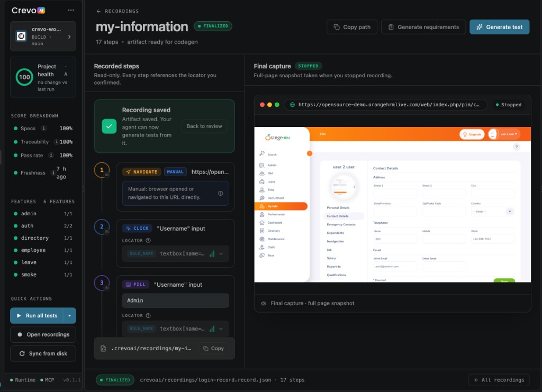This screenshot has width=542, height=392.
Task: Click the CLICK tag on step 2
Action: coord(138,229)
